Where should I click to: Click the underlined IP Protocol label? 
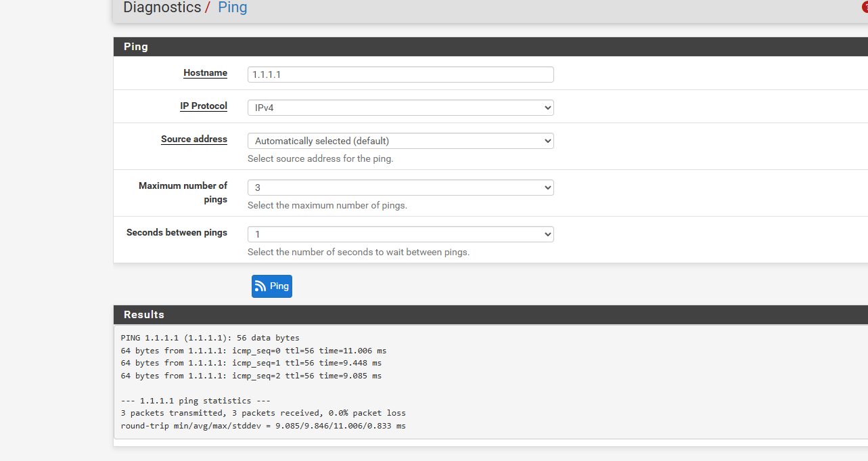[204, 106]
